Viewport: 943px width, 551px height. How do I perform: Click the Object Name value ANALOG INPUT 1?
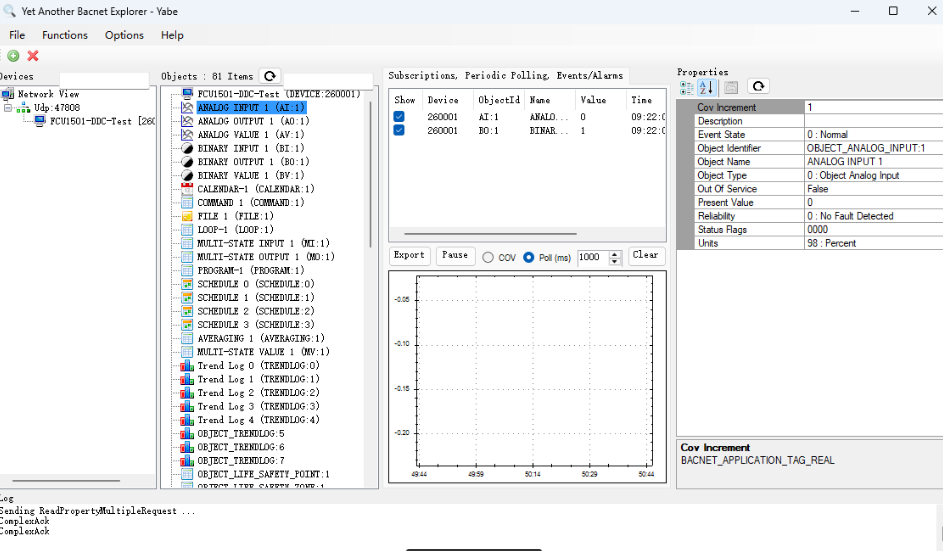coord(844,162)
